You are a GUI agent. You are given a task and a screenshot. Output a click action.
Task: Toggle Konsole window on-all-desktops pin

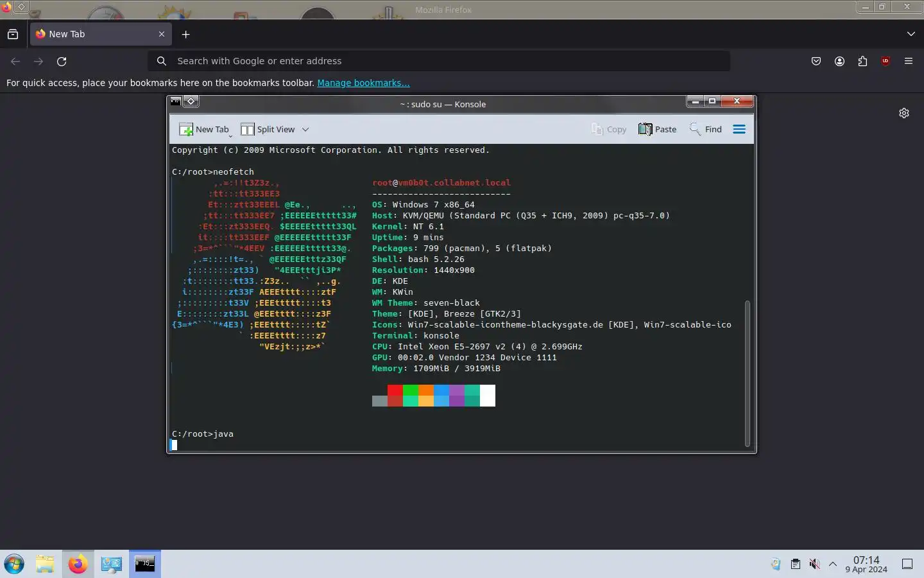click(x=191, y=101)
